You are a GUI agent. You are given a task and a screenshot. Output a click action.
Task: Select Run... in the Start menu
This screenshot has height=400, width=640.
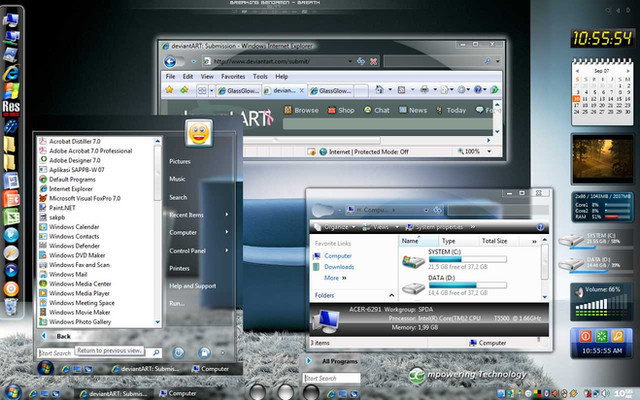177,303
